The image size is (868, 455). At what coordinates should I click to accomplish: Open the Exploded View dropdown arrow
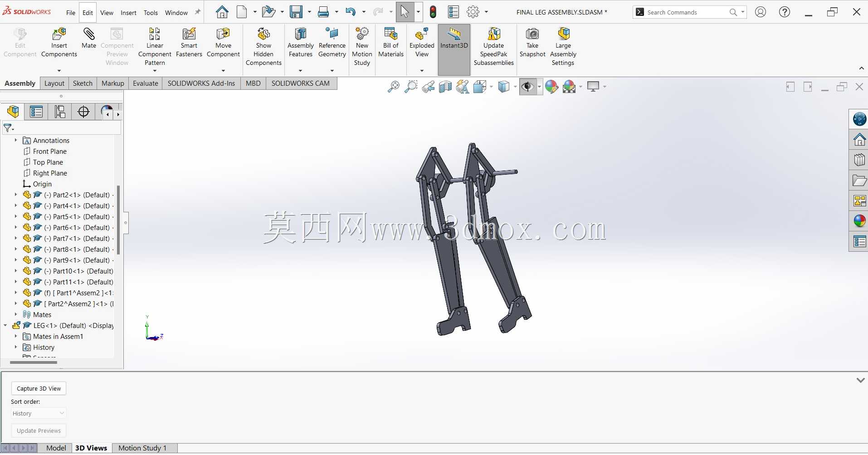click(422, 70)
